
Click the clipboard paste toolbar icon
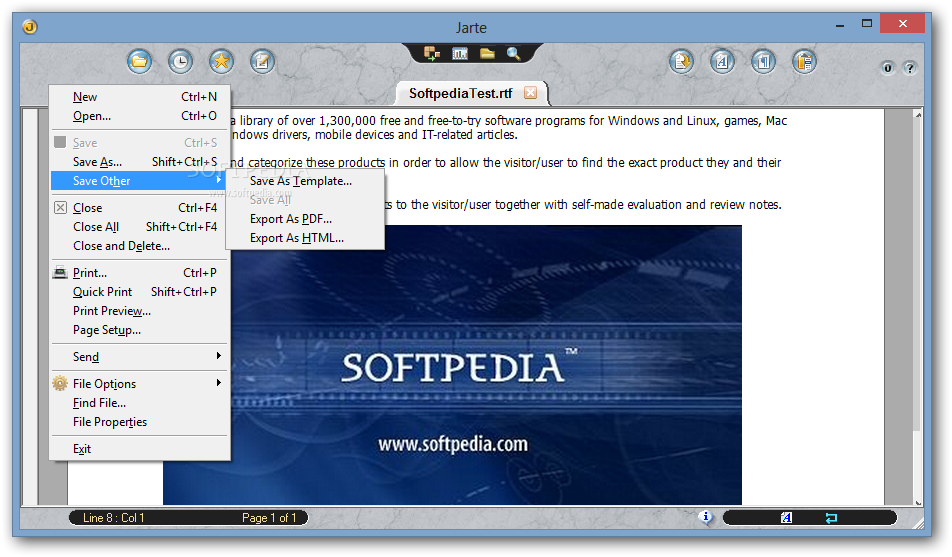804,61
